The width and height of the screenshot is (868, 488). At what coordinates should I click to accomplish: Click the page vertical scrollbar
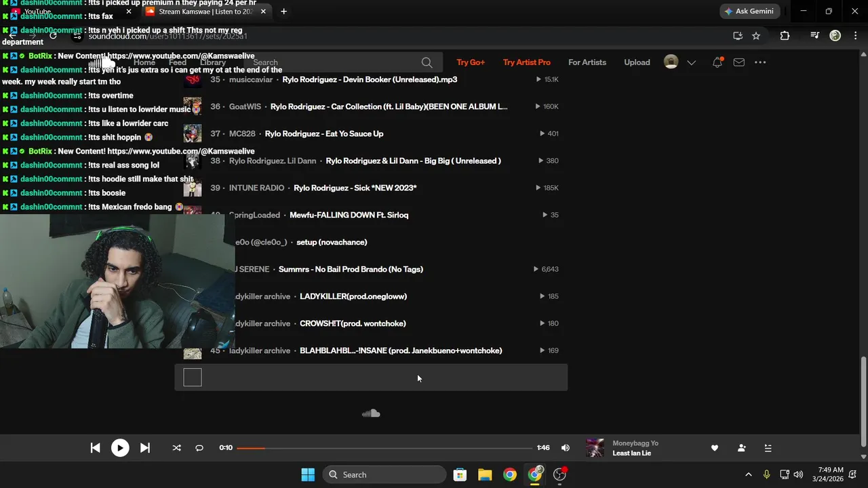[863, 400]
